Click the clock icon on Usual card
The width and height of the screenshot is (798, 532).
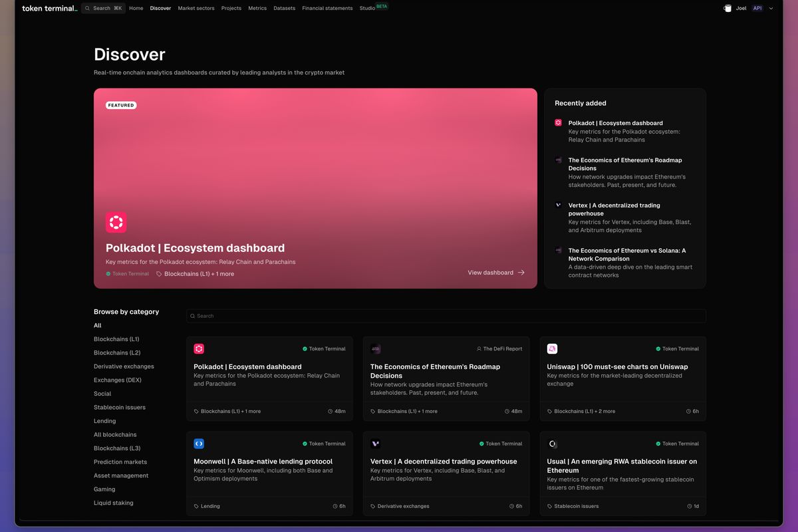coord(688,506)
